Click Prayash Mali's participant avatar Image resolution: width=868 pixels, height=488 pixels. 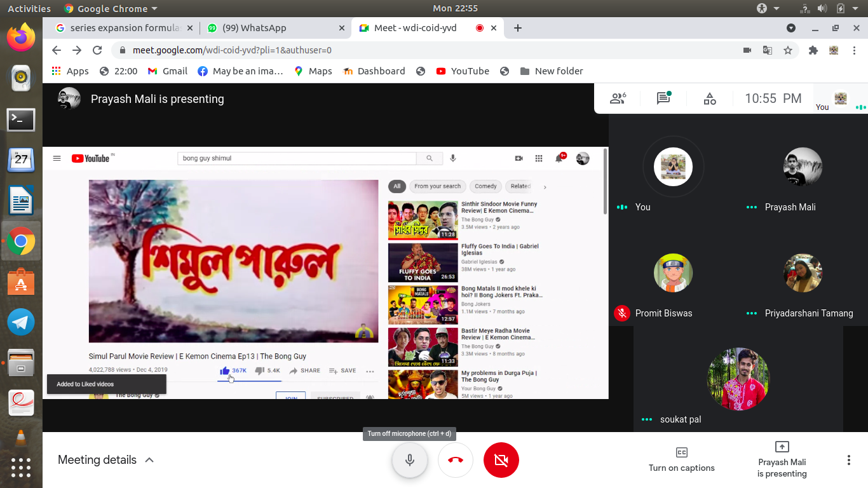coord(803,167)
